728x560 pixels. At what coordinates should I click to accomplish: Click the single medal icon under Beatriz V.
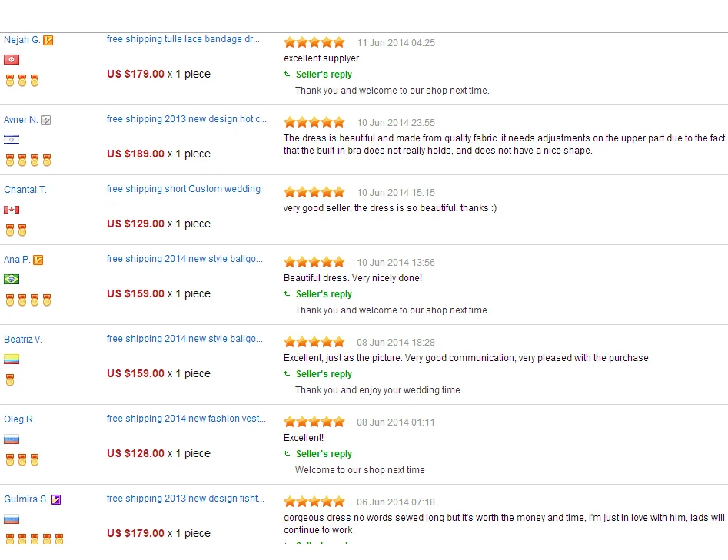click(10, 380)
